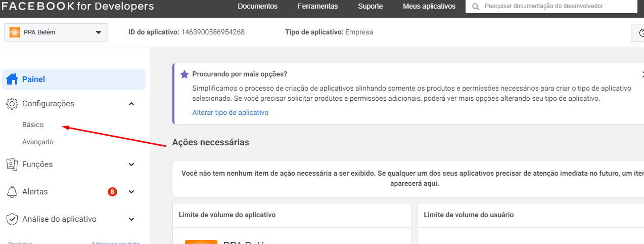Click the Alterar tipo de aplicativo link
This screenshot has width=644, height=244.
coord(231,112)
